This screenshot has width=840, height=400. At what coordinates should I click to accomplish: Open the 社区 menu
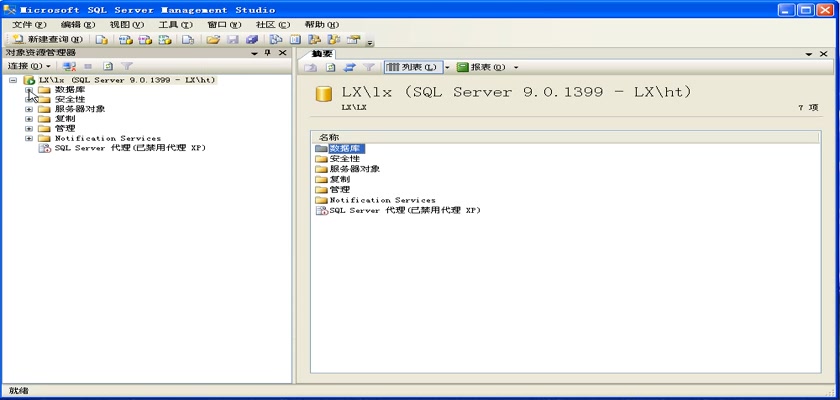click(273, 25)
